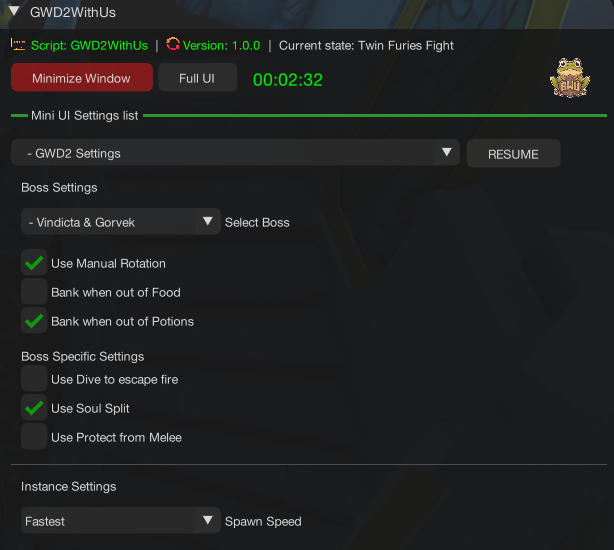The image size is (614, 550).
Task: Expand the Spawn Speed dropdown
Action: tap(121, 521)
